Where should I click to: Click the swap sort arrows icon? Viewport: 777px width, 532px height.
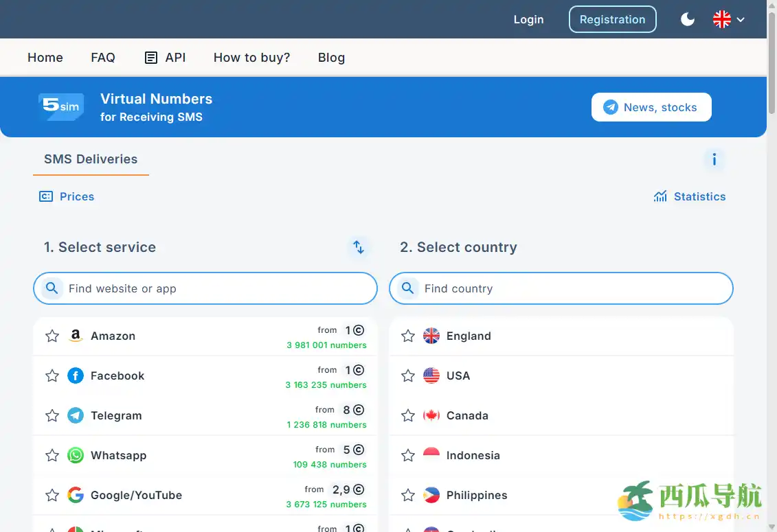[359, 247]
